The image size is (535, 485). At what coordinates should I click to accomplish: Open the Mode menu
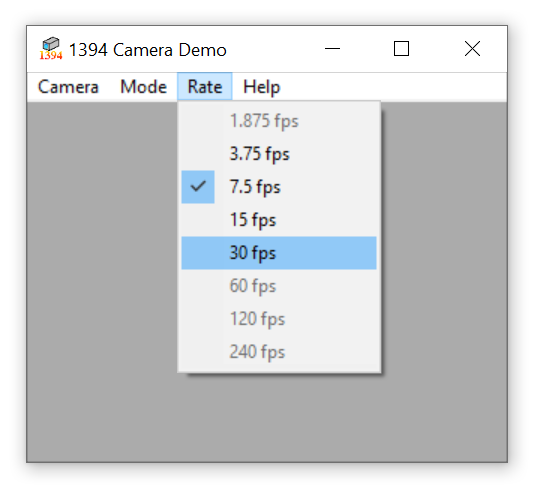tap(144, 86)
